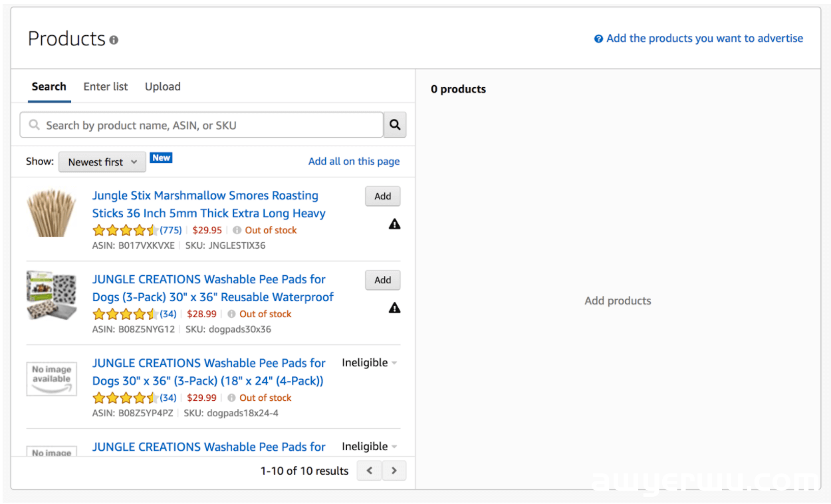Click the blue New badge
Screen dimensions: 831x504
click(161, 158)
